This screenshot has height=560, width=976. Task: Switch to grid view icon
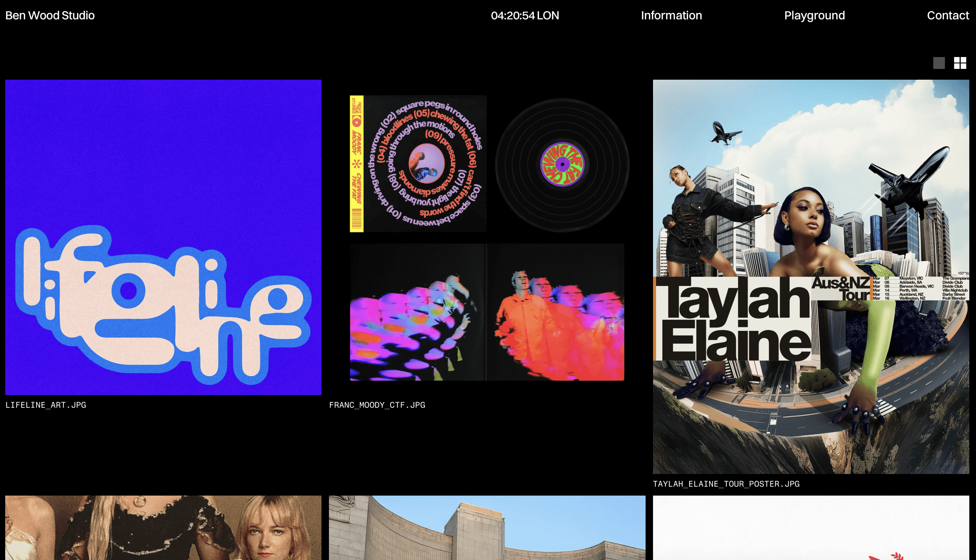point(960,63)
